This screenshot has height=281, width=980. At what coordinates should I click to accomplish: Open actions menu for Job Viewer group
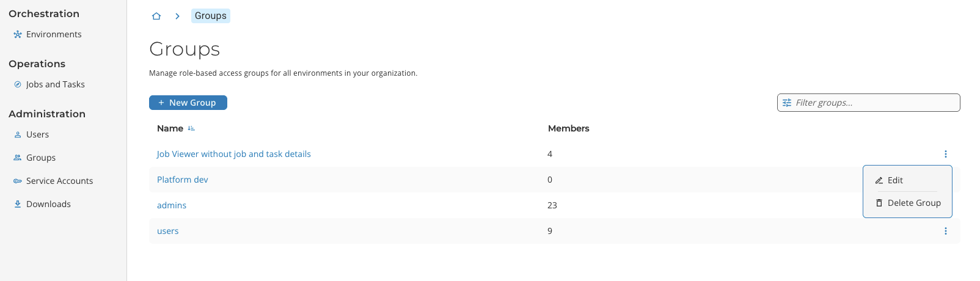(x=945, y=154)
